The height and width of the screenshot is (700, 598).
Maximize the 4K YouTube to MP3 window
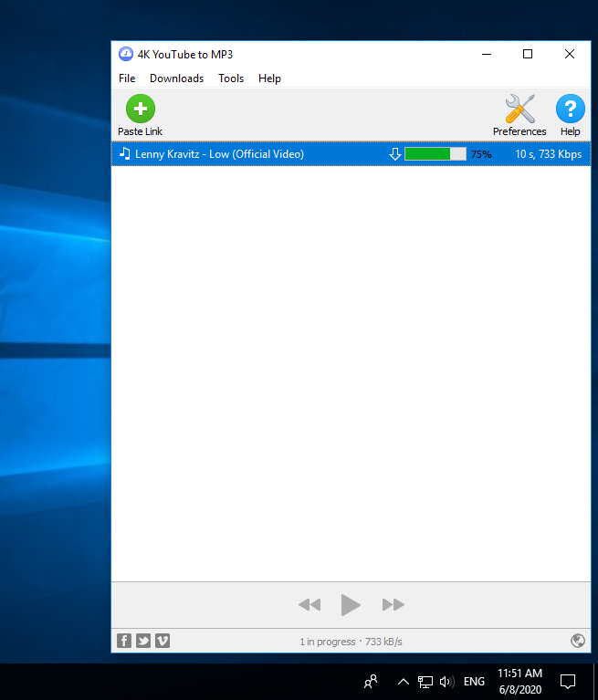tap(528, 54)
